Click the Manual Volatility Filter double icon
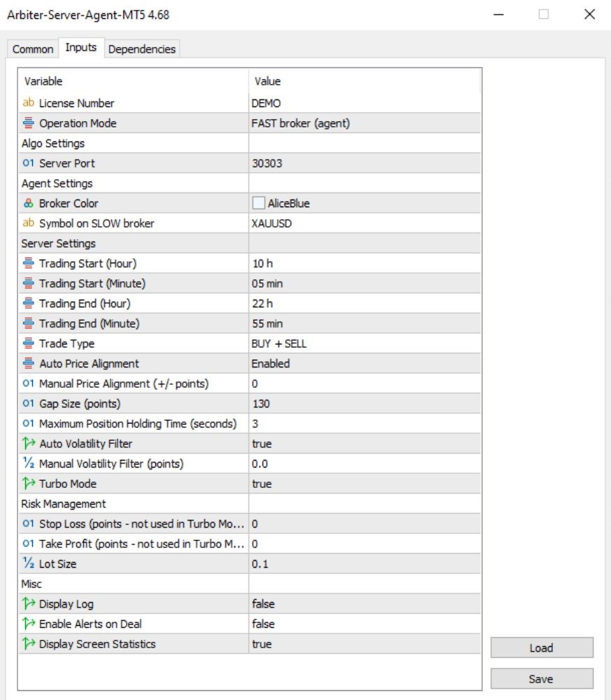 pos(28,463)
